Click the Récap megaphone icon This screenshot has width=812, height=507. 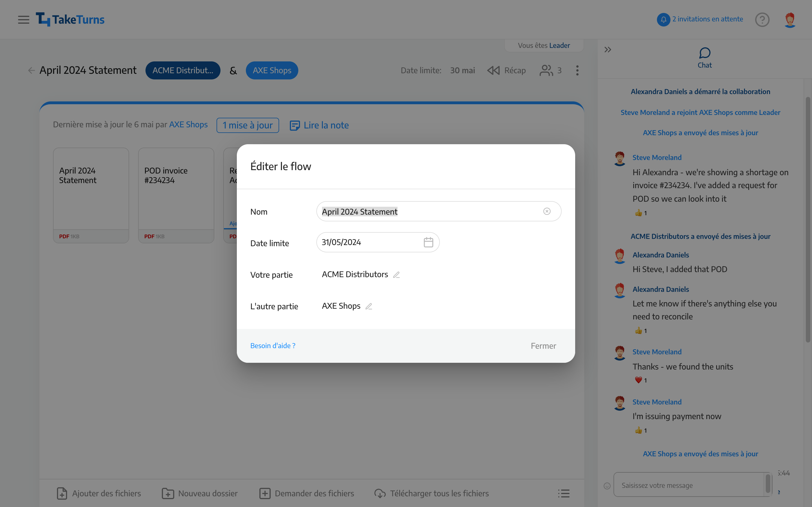(493, 70)
